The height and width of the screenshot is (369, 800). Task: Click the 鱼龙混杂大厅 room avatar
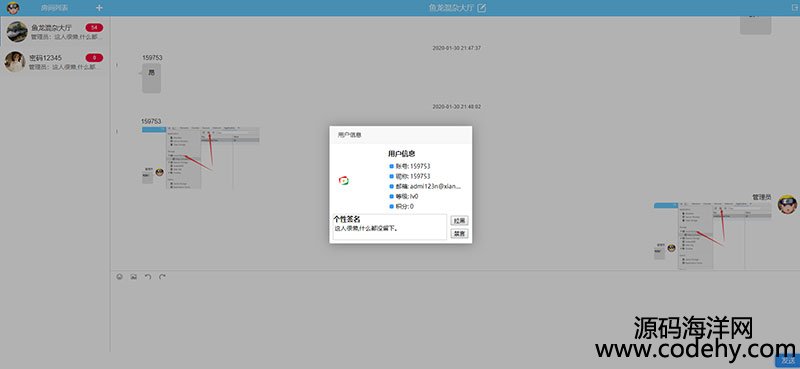(x=16, y=32)
